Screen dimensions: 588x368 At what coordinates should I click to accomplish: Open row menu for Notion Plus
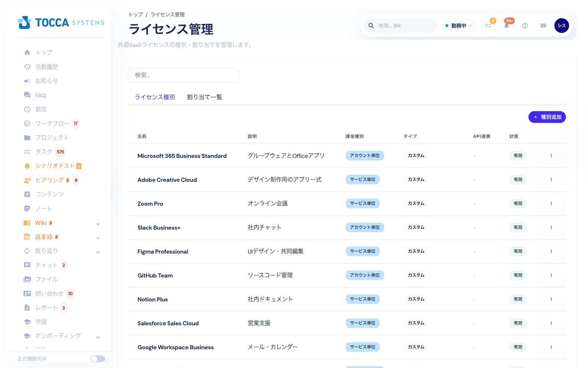point(551,299)
